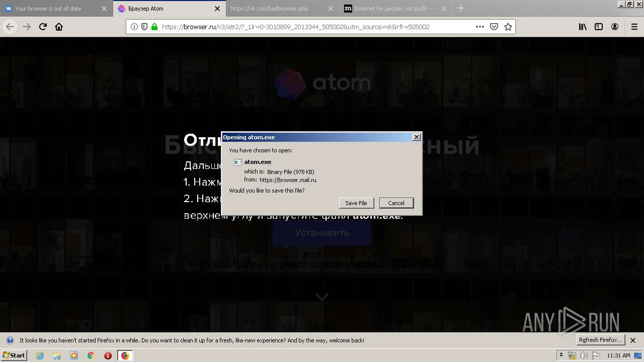Minimize the Firefox window
This screenshot has width=644, height=362.
pos(620,4)
